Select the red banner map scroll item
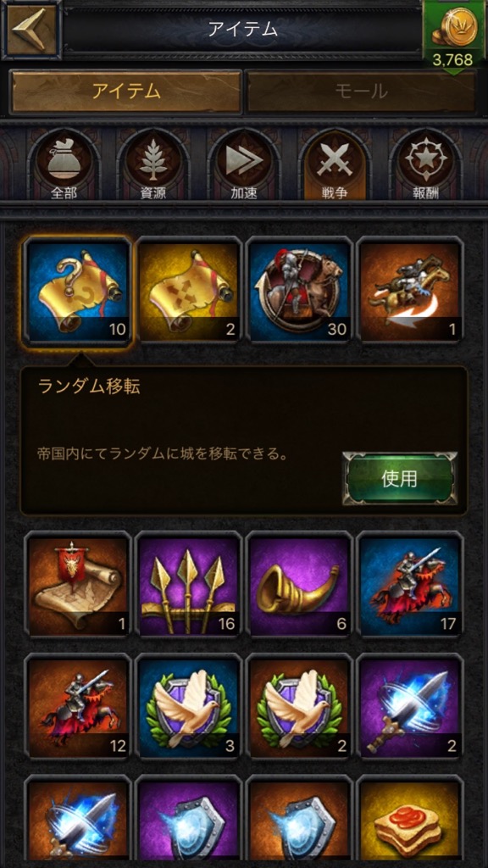This screenshot has width=488, height=868. (78, 585)
